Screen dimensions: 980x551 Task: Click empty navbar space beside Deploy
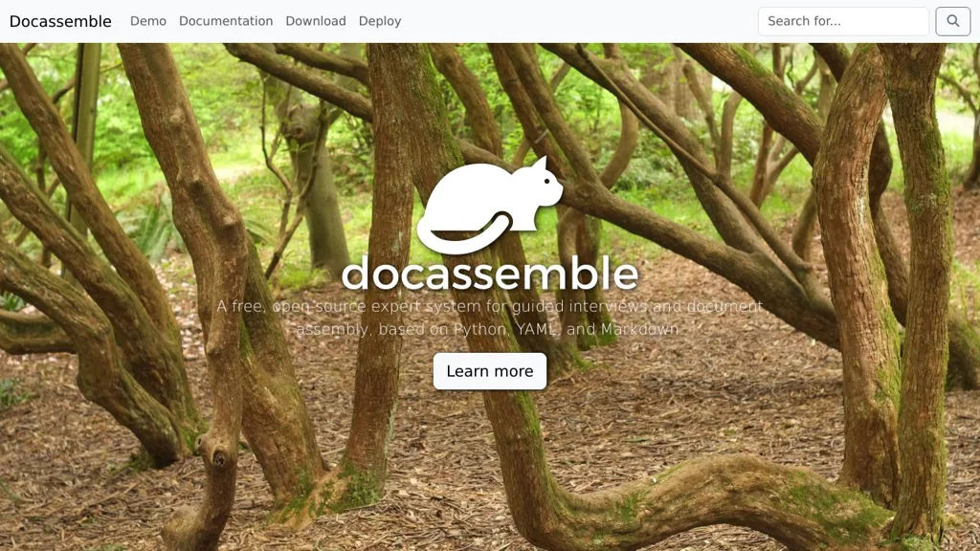tap(575, 21)
